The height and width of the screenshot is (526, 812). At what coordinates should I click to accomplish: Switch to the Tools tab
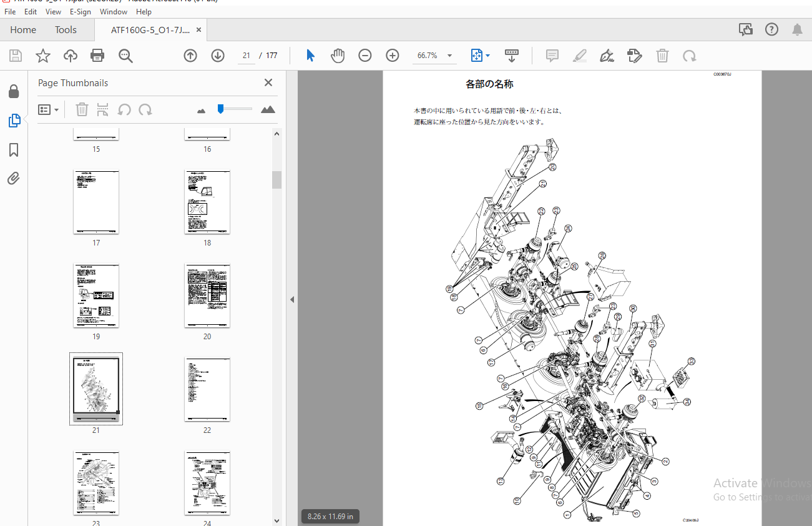click(66, 29)
